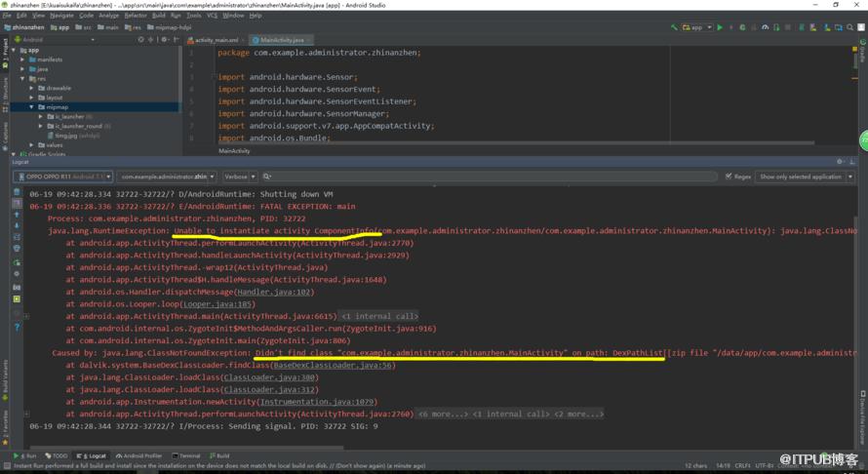Open Logcat settings gear icon
Viewport: 868px width, 474px height.
(x=841, y=162)
